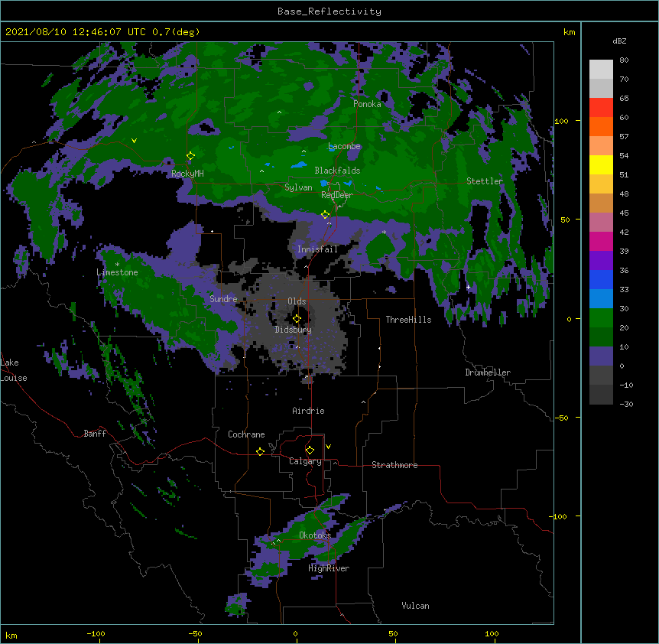Click the Olds city label
The width and height of the screenshot is (659, 644).
297,301
